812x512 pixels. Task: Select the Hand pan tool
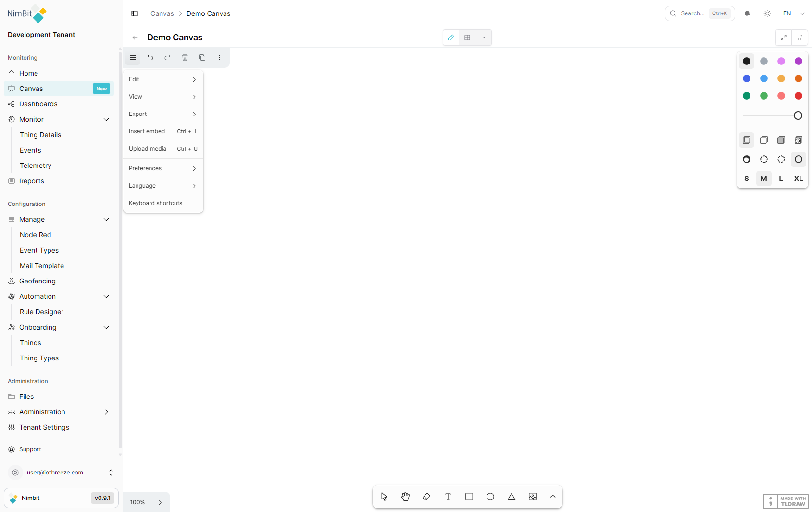click(x=405, y=496)
